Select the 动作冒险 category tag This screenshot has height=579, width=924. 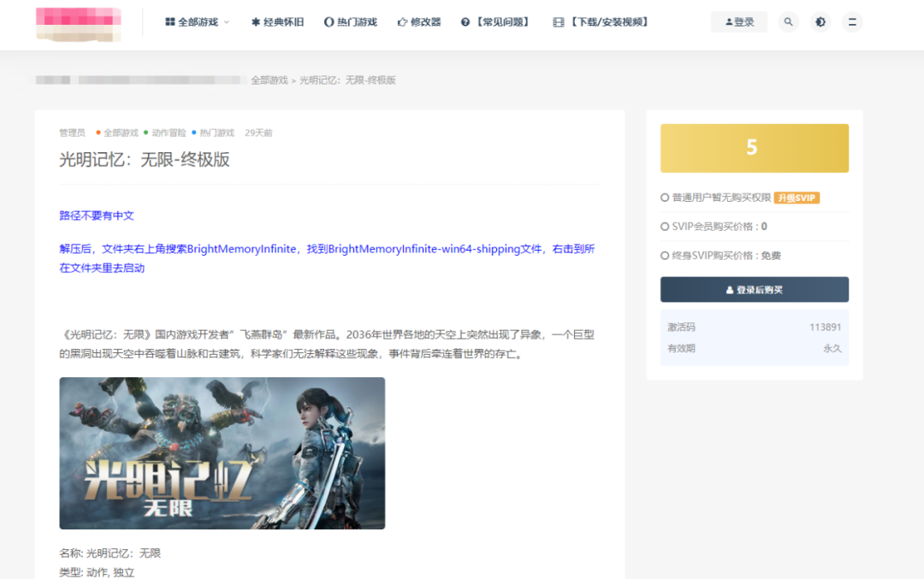pyautogui.click(x=165, y=133)
